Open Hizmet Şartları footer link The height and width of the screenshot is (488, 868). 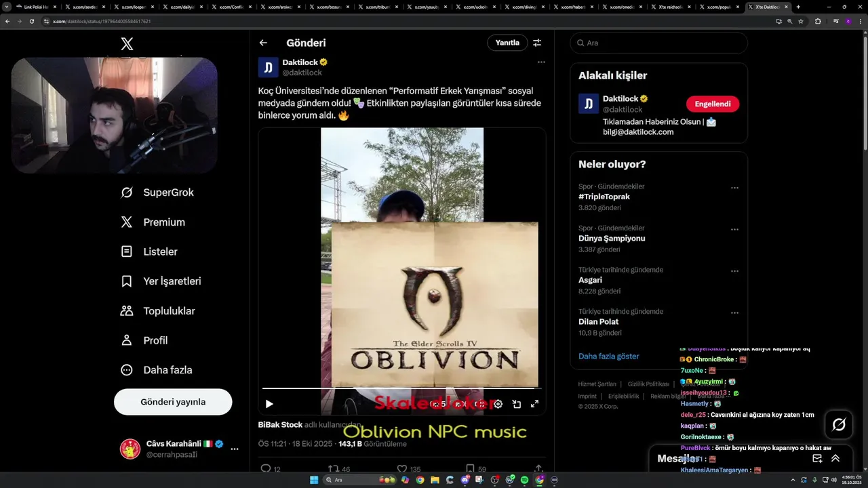pyautogui.click(x=597, y=384)
